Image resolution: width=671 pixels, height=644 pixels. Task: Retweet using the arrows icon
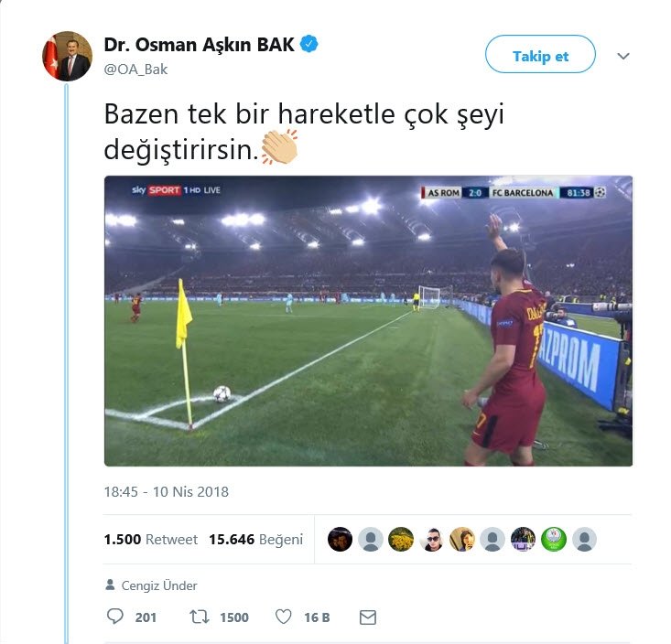click(199, 617)
